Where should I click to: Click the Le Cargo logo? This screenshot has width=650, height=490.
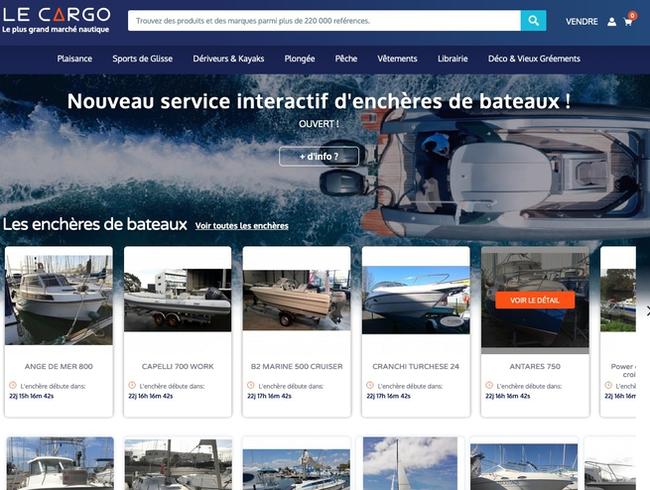pos(56,20)
